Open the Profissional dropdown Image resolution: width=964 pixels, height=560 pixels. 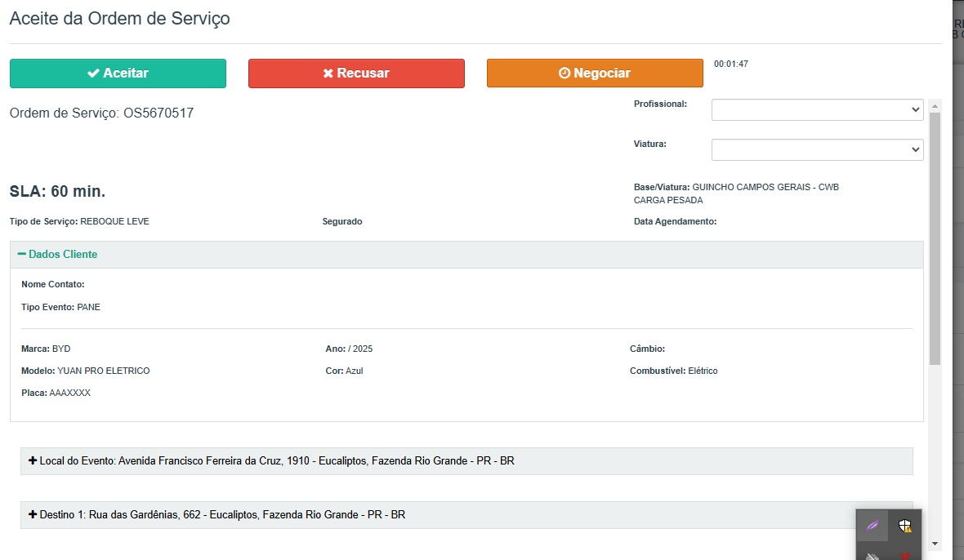817,109
